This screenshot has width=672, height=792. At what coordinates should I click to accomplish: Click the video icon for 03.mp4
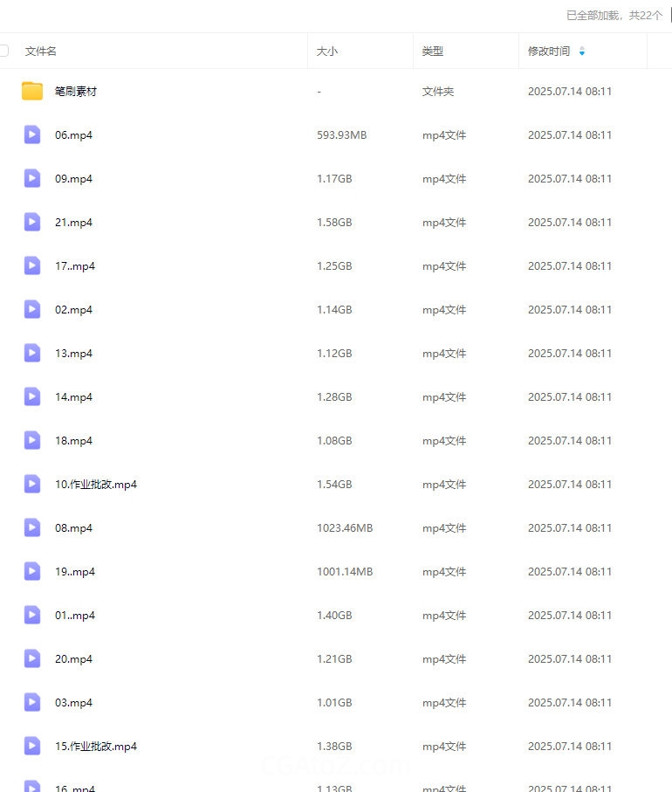click(32, 702)
